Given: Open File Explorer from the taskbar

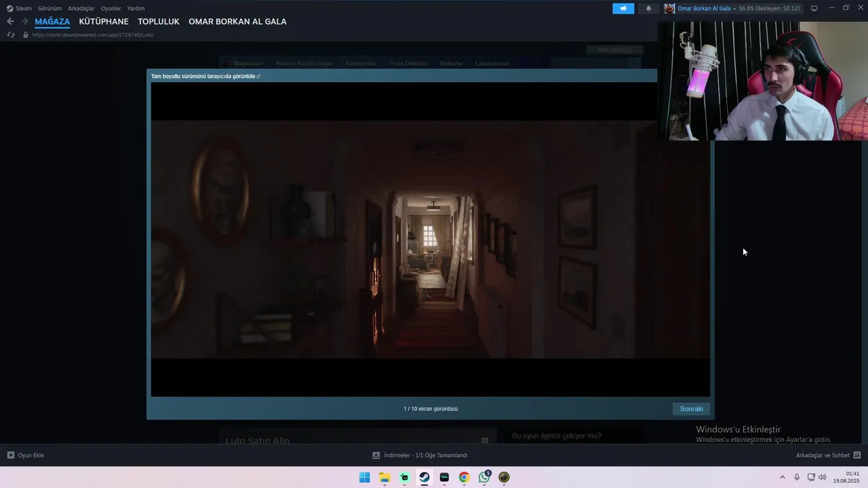Looking at the screenshot, I should tap(384, 477).
